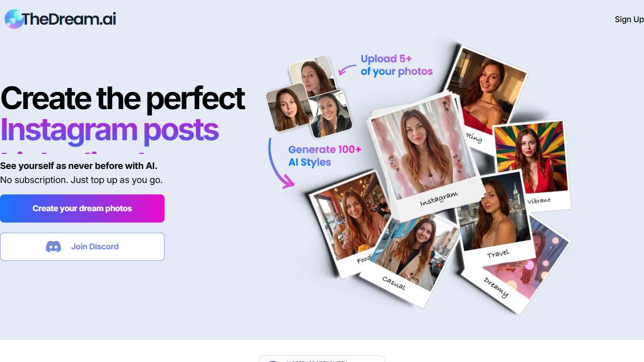Click Create your dream photos button
Image resolution: width=644 pixels, height=362 pixels.
pos(82,208)
